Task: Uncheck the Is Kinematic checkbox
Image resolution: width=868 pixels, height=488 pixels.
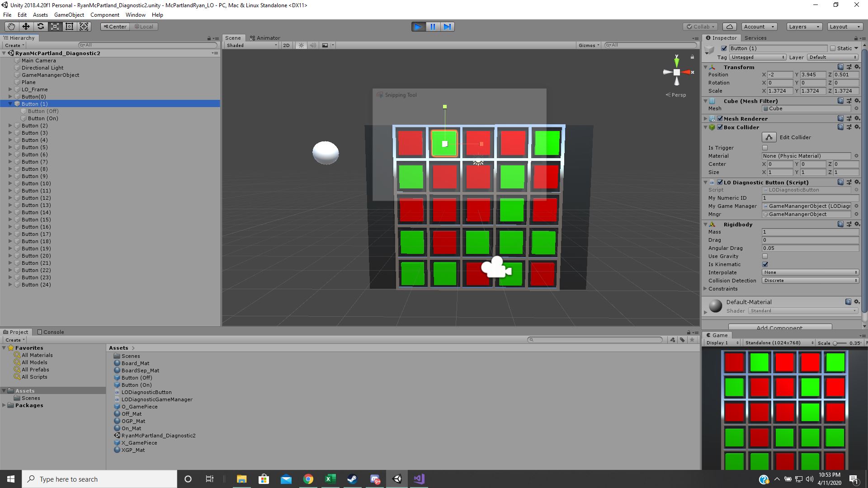Action: click(765, 264)
